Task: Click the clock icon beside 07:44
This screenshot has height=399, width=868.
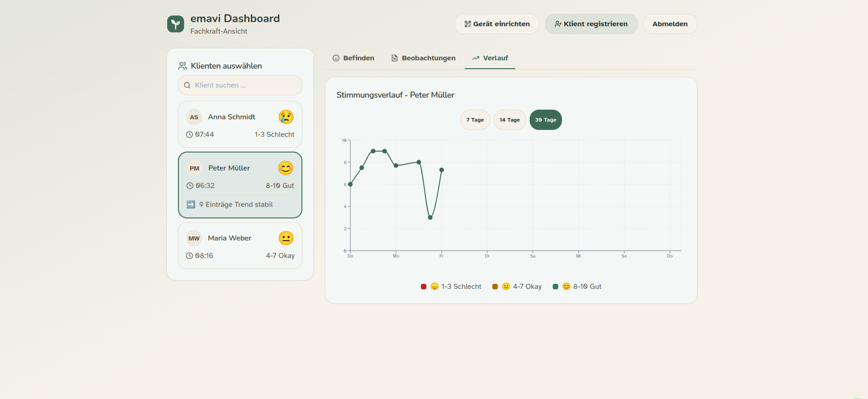Action: 189,135
